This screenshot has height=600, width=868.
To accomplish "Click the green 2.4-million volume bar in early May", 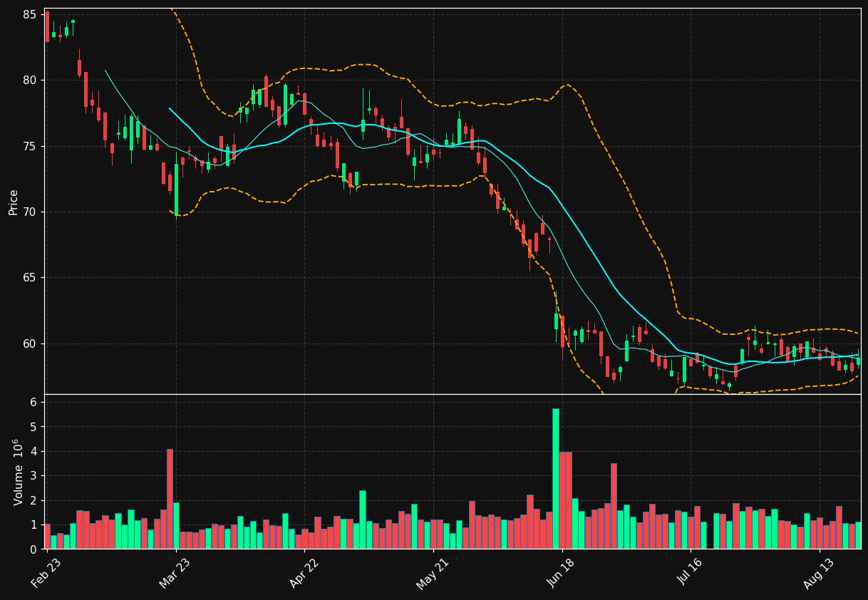I will pos(363,519).
